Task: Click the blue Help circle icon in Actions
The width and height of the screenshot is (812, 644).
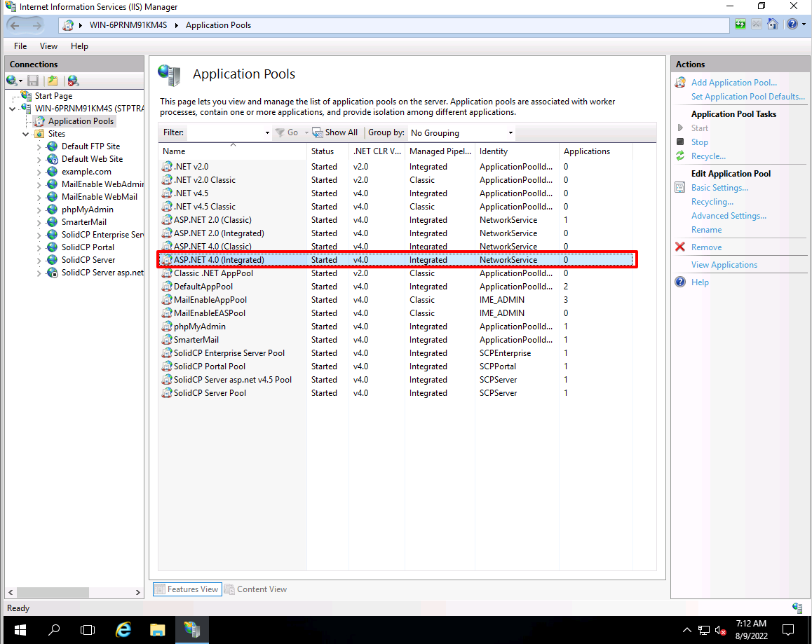Action: 680,282
